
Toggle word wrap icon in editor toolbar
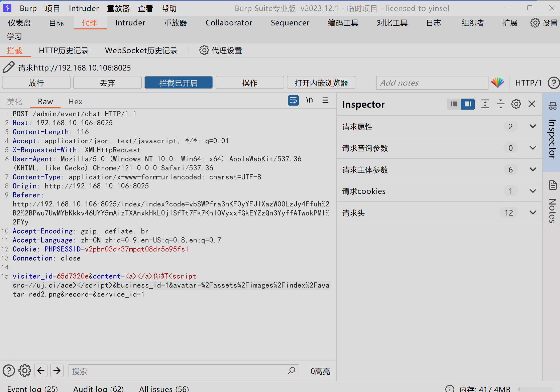(293, 100)
